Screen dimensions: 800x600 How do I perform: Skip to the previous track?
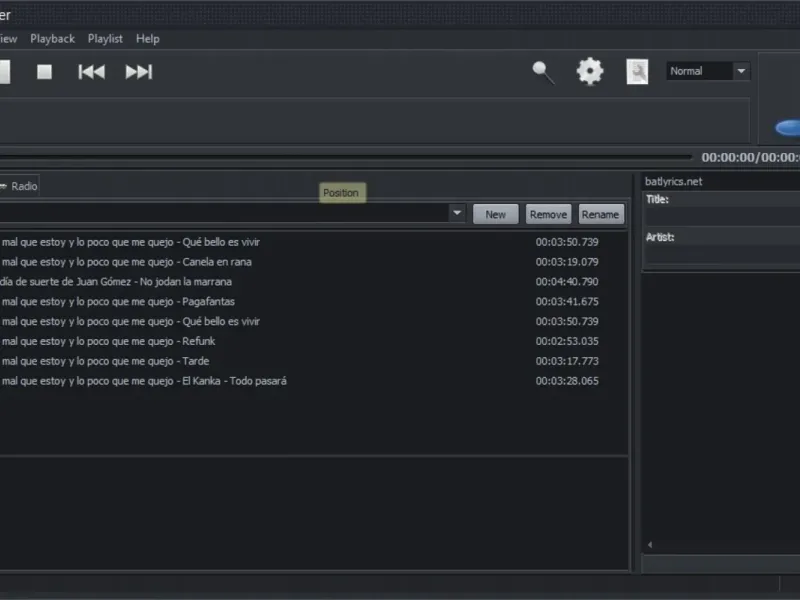click(91, 72)
